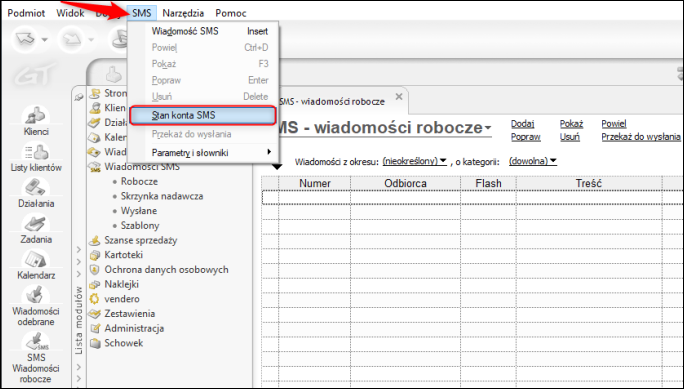
Task: Open Listy klientów sidebar icon
Action: [x=36, y=157]
